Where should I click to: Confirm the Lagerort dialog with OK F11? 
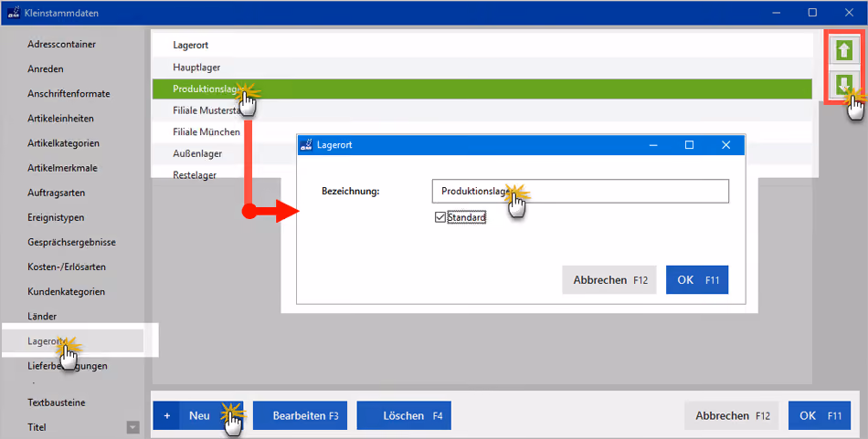(697, 280)
